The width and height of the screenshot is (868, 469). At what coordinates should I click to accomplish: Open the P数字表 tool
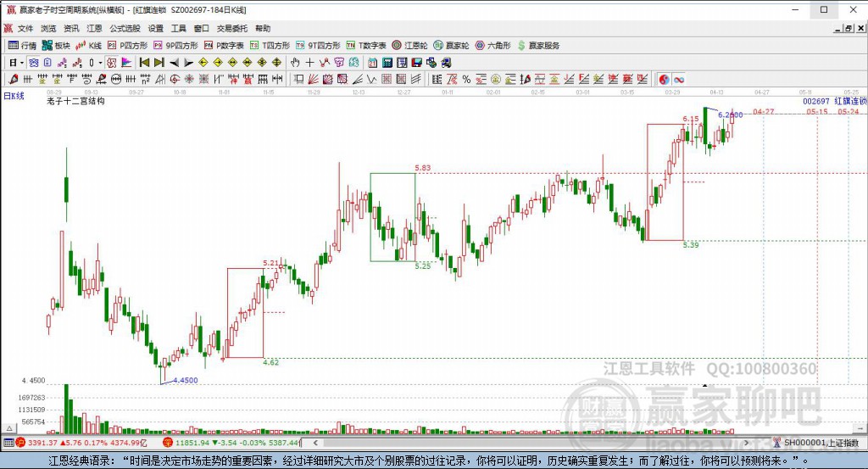pyautogui.click(x=224, y=46)
